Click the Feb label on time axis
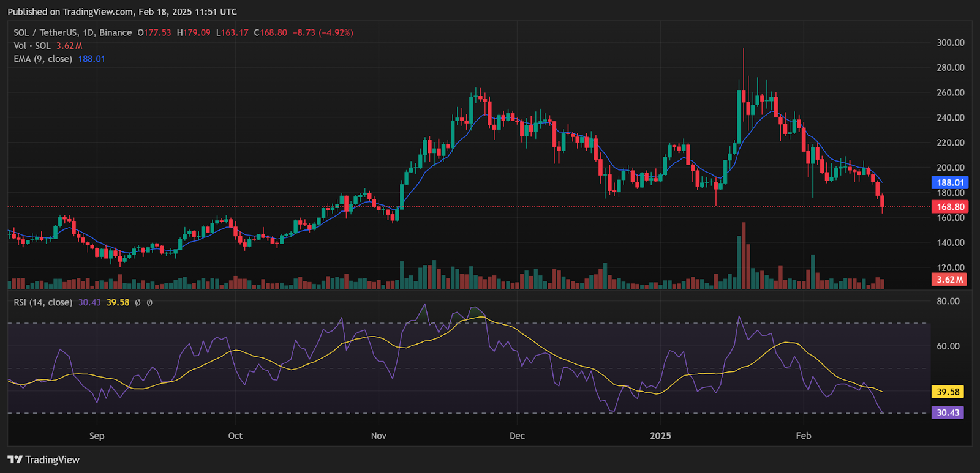Viewport: 980px width, 473px height. click(803, 436)
